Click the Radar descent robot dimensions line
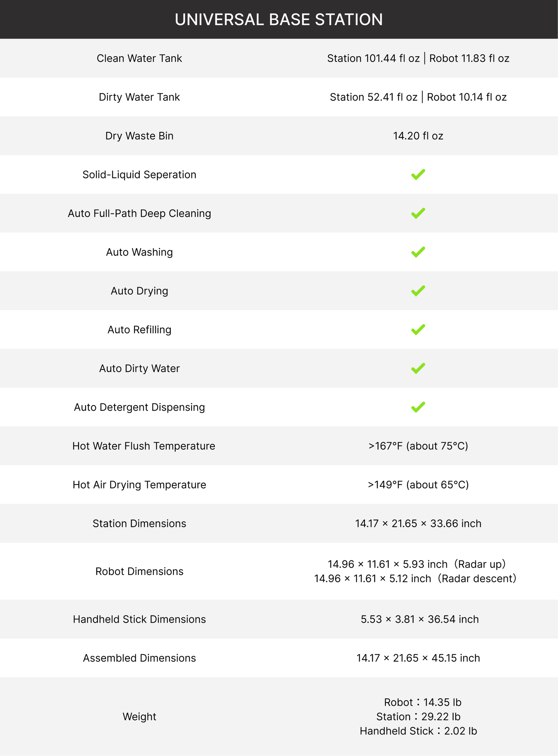Image resolution: width=558 pixels, height=756 pixels. point(415,578)
